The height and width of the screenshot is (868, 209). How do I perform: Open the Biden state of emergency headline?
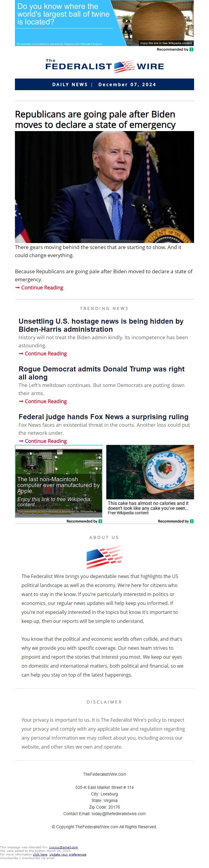(x=95, y=119)
